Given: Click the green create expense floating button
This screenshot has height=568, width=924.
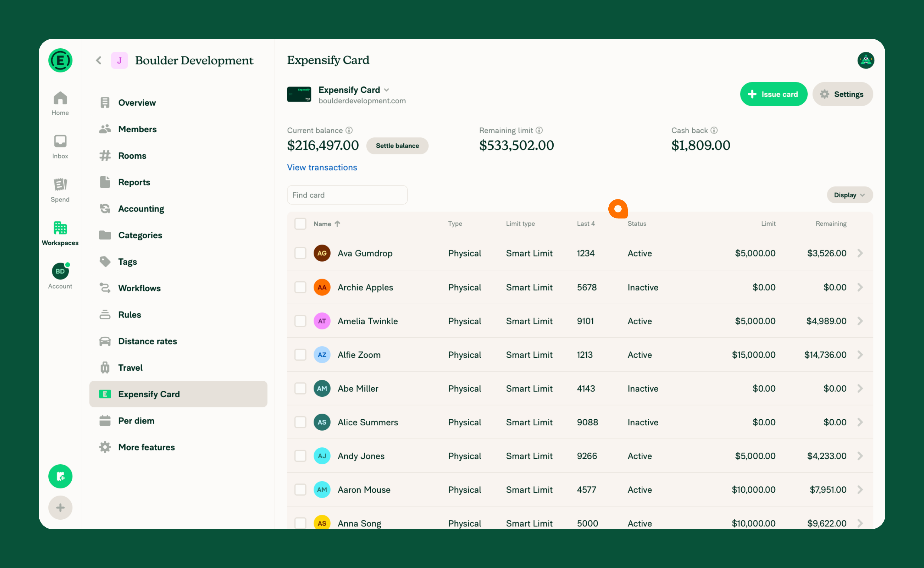Looking at the screenshot, I should 60,476.
